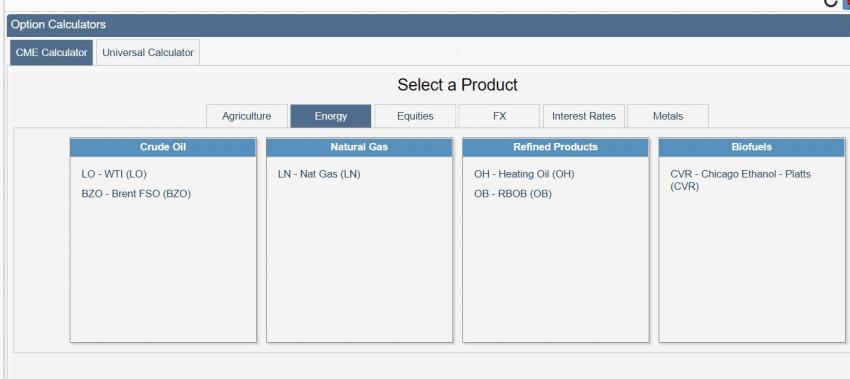Switch to the CME Calculator tab

point(51,53)
